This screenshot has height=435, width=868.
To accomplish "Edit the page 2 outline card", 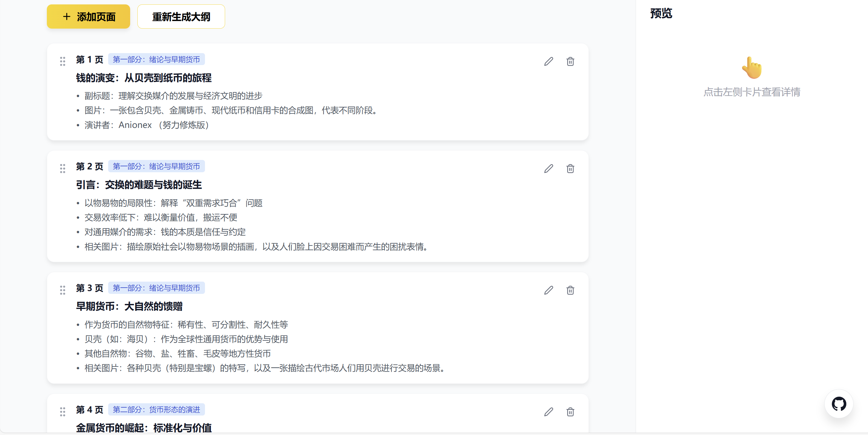I will (x=549, y=168).
